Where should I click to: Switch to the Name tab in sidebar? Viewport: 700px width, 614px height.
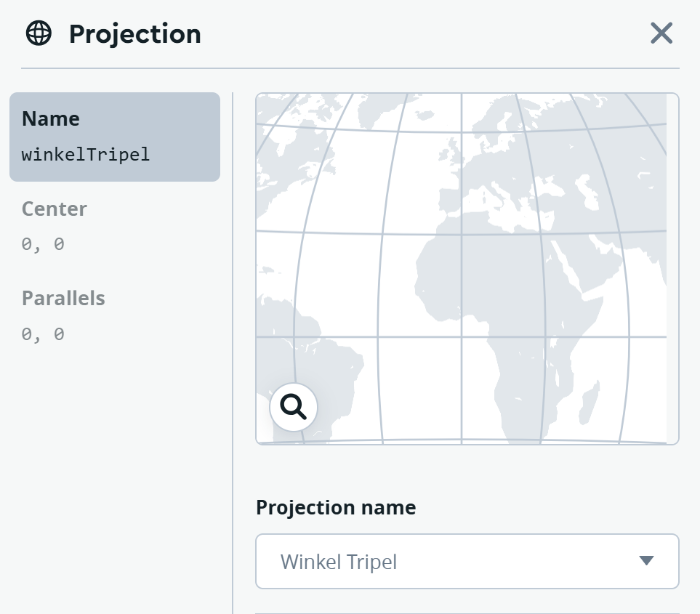[51, 118]
